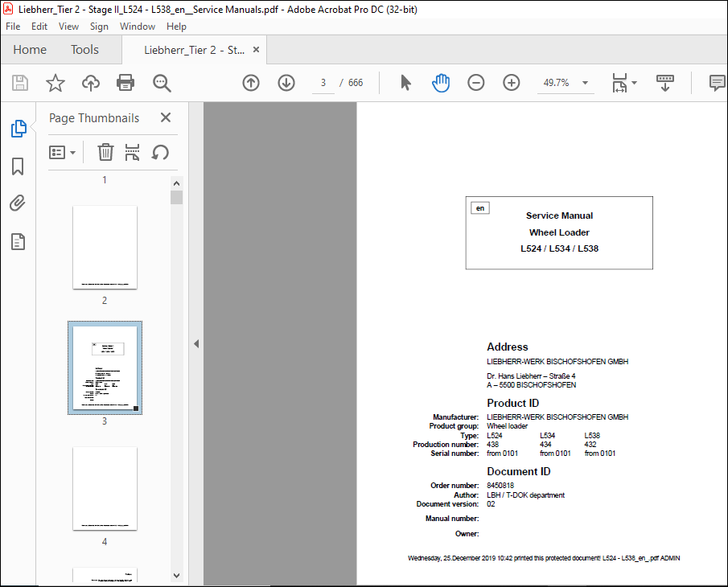
Task: Go to next page arrow
Action: (286, 83)
